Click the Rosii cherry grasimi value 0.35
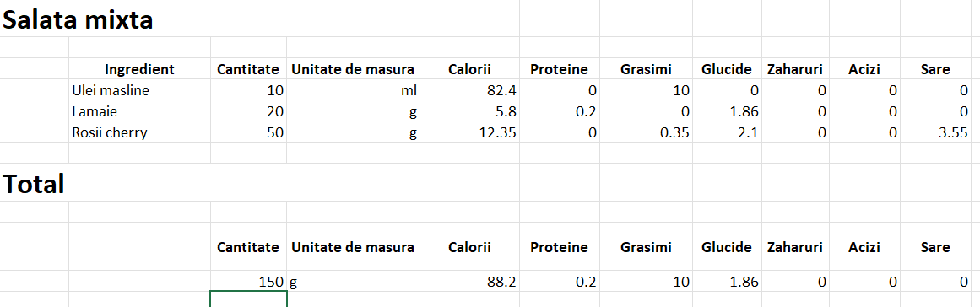Screen dimensions: 980x307 (x=647, y=132)
